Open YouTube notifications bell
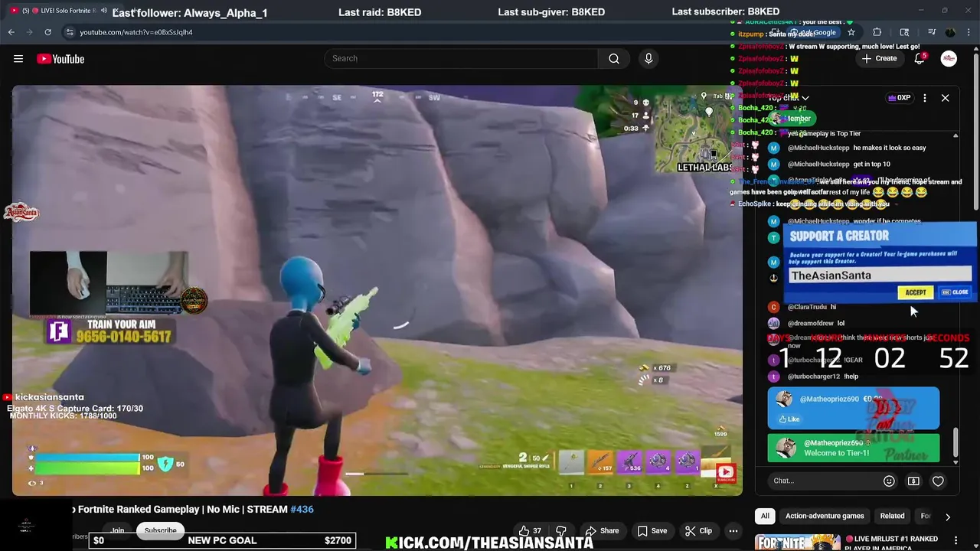 click(920, 59)
